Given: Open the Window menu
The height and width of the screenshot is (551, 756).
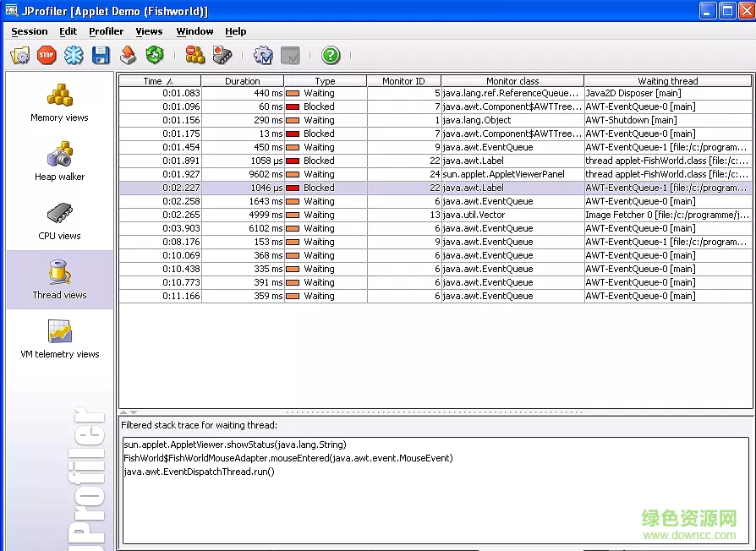Looking at the screenshot, I should (x=194, y=31).
